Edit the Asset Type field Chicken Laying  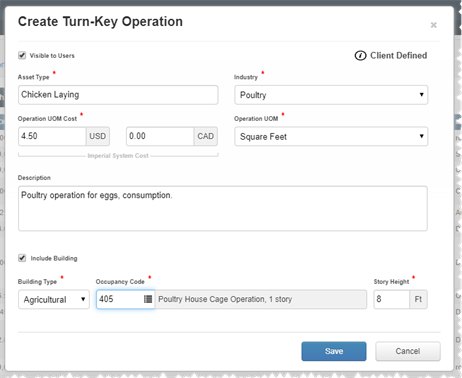click(118, 95)
